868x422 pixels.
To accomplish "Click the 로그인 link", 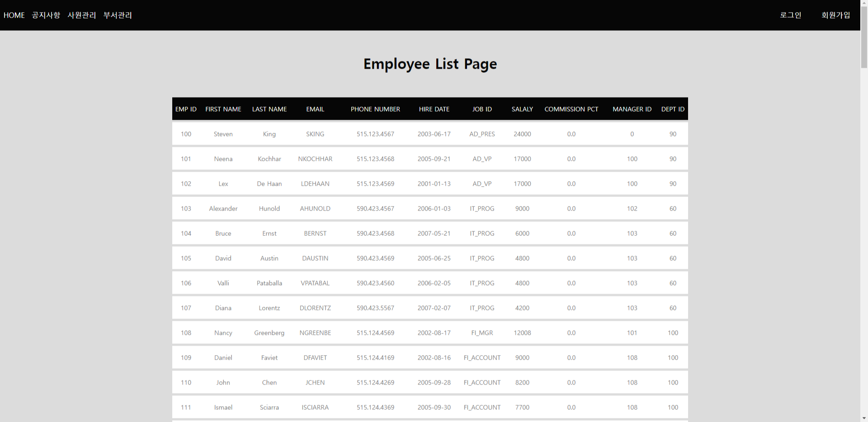I will click(790, 15).
